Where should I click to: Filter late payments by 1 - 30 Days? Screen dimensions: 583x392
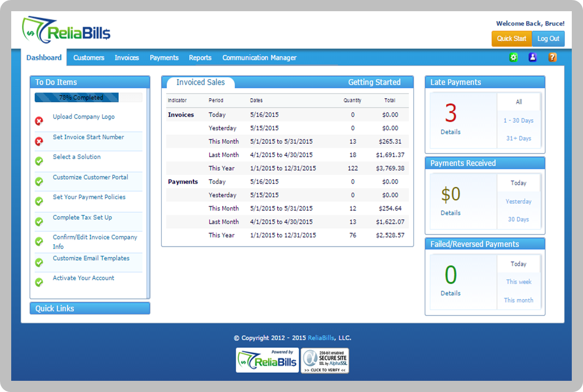tap(518, 120)
